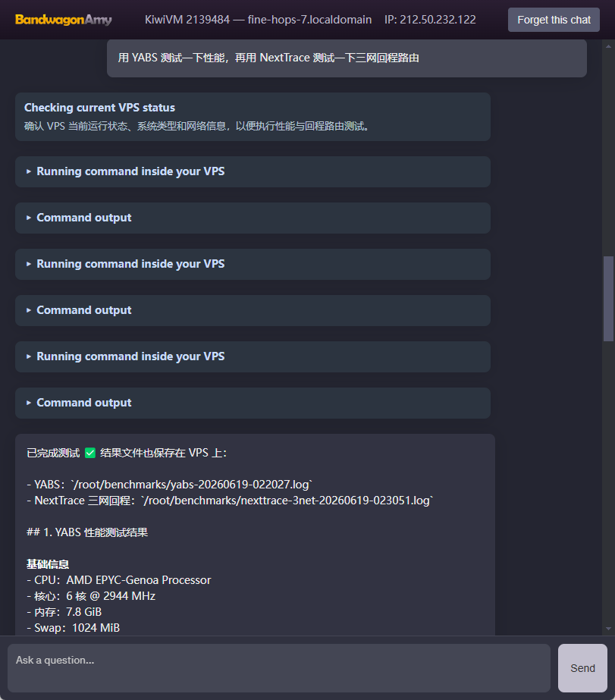Expand the third Running command inside your VPS
The height and width of the screenshot is (700, 615).
pos(253,356)
